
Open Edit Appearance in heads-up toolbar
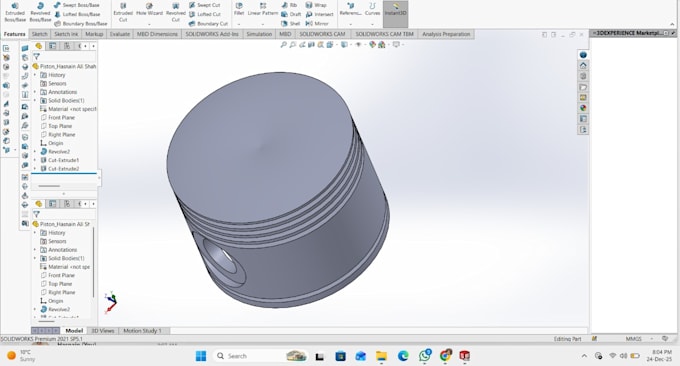[372, 45]
